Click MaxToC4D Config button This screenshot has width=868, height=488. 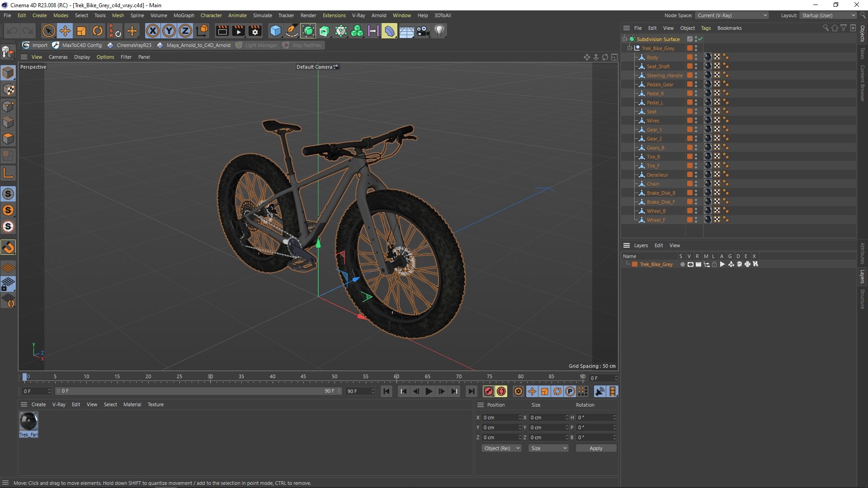(77, 45)
